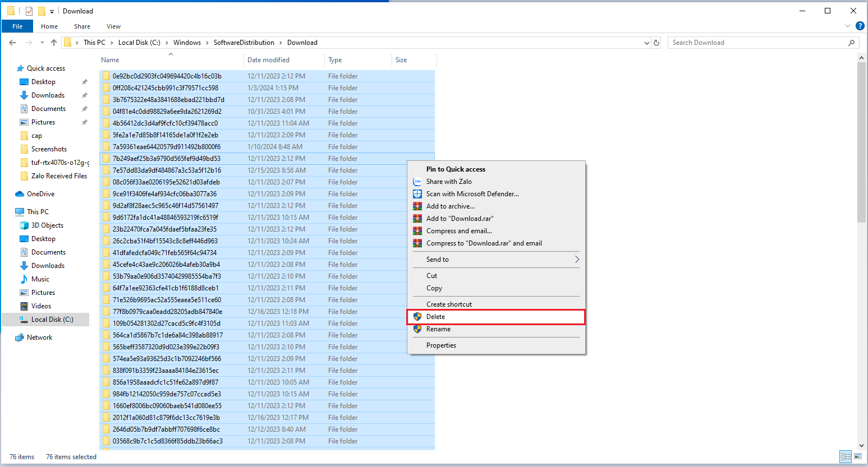Select Network in navigation pane
The height and width of the screenshot is (467, 868).
click(x=39, y=337)
